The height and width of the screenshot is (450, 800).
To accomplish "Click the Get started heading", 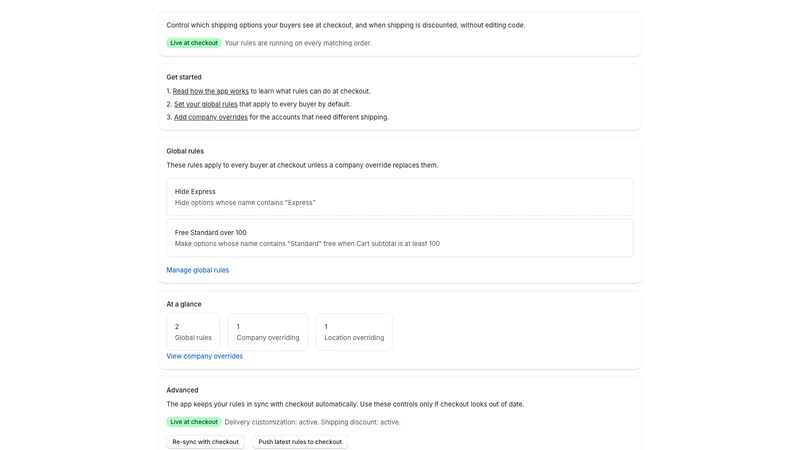I will [x=184, y=77].
